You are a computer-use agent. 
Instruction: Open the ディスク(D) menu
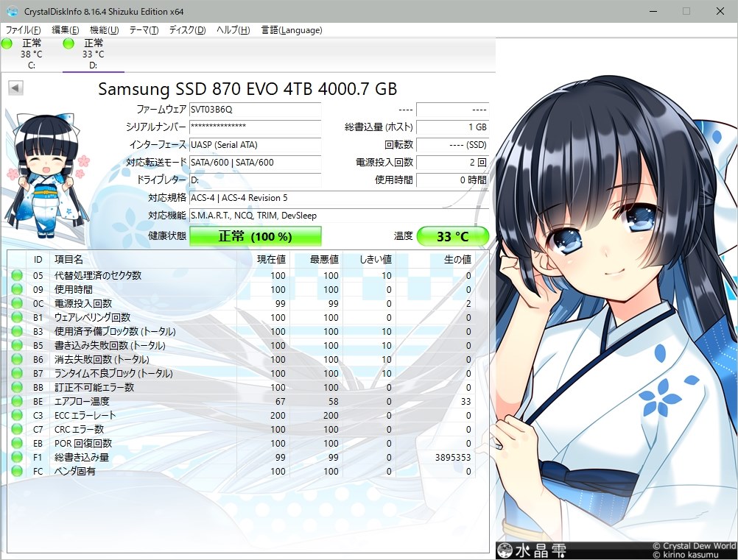pos(187,30)
